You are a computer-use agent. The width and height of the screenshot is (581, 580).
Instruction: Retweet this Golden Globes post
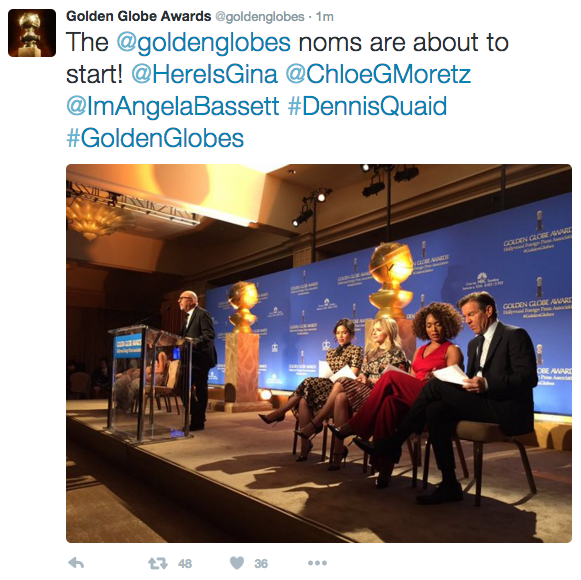157,564
